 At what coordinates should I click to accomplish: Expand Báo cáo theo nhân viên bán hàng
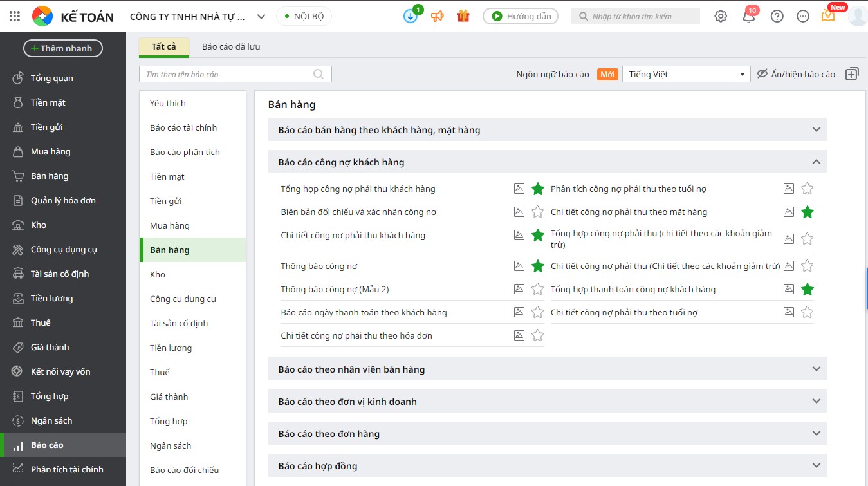(547, 369)
